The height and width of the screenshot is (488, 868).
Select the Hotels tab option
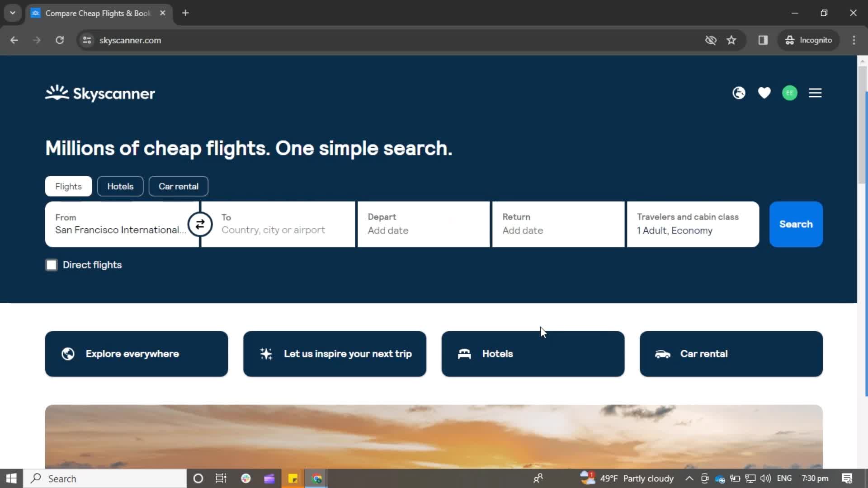point(120,186)
